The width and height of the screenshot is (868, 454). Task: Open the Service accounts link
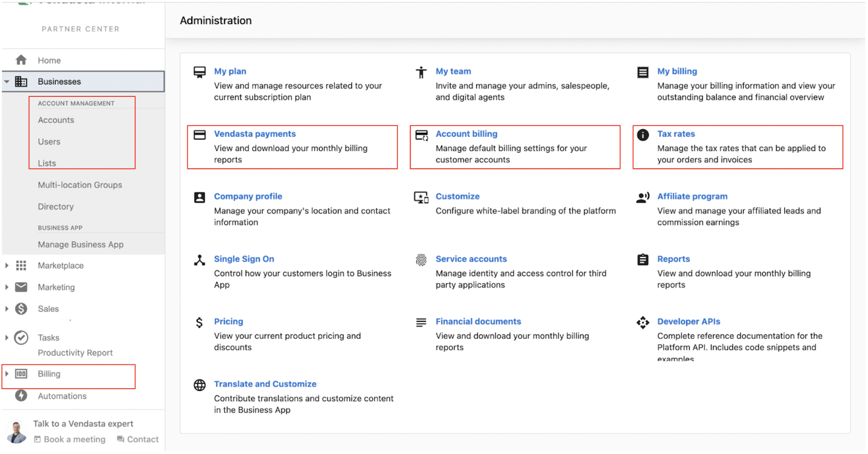[471, 259]
